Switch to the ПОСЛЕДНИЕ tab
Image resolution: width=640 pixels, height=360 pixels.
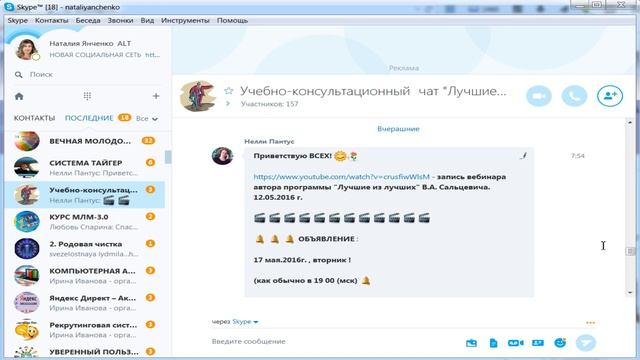(x=89, y=118)
